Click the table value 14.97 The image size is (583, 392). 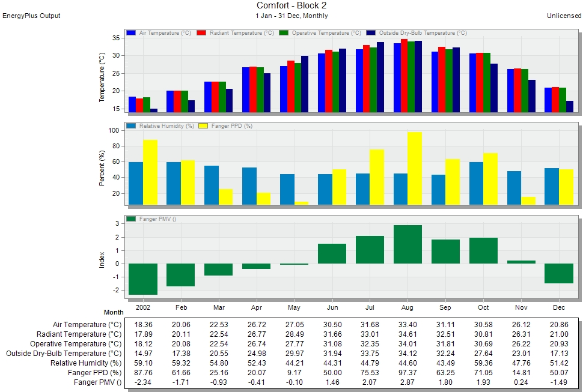pyautogui.click(x=143, y=354)
